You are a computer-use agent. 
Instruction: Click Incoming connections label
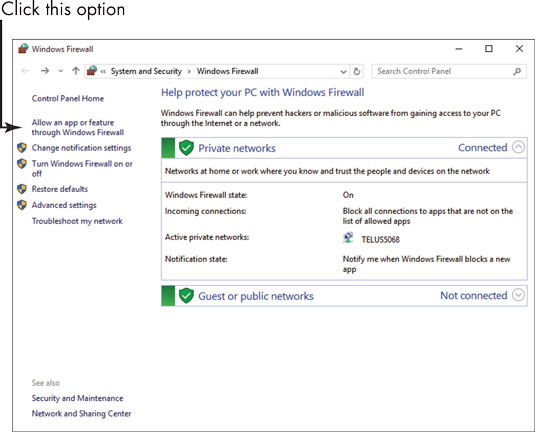pyautogui.click(x=205, y=211)
